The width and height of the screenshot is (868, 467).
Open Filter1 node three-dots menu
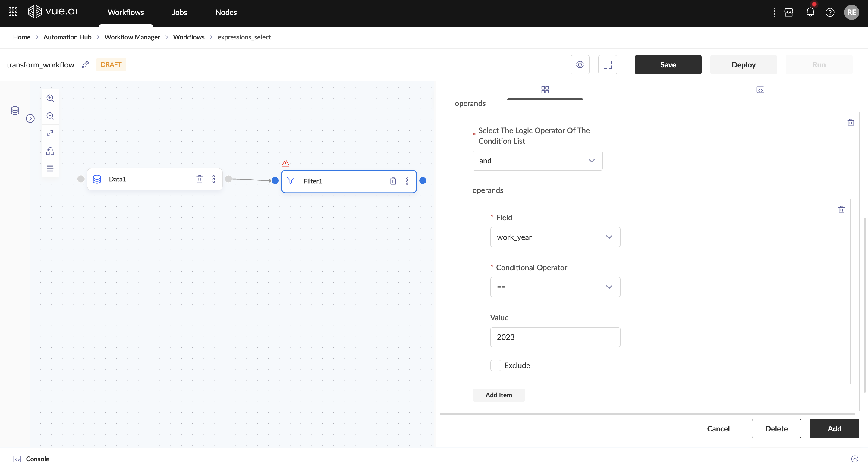coord(407,181)
